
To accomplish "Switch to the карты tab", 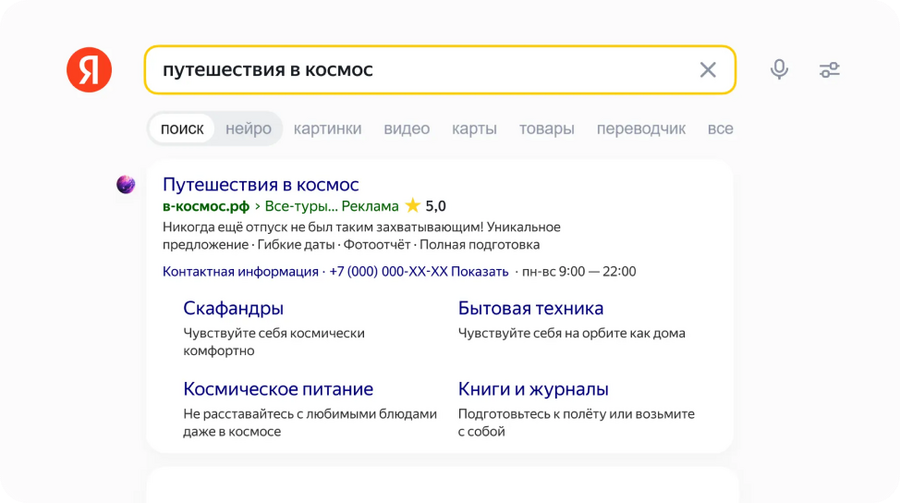I will click(474, 129).
